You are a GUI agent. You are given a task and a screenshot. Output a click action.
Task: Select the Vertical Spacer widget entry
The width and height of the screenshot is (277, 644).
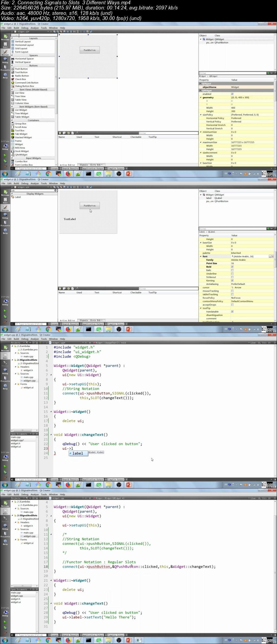point(23,62)
